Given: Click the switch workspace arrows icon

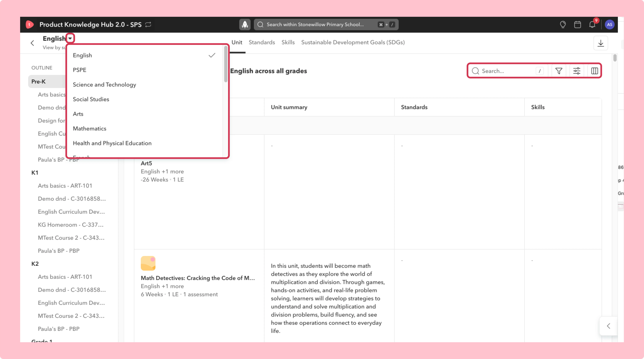Looking at the screenshot, I should point(148,25).
